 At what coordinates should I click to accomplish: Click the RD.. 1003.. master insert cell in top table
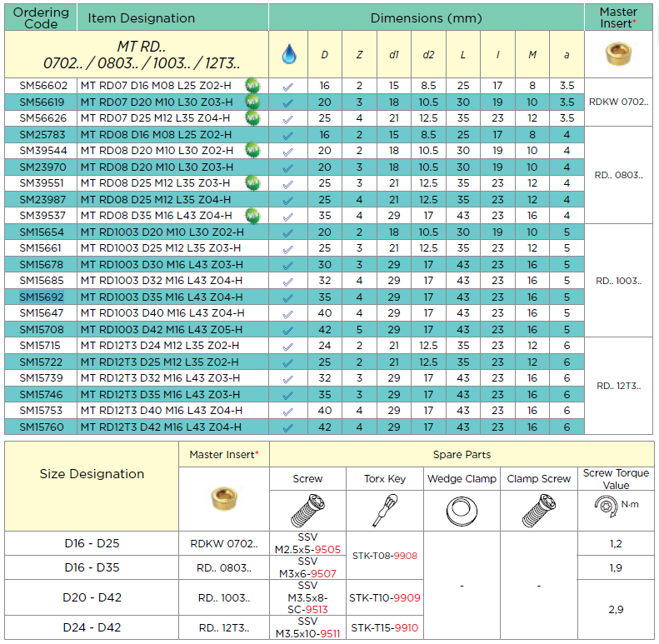coord(618,281)
